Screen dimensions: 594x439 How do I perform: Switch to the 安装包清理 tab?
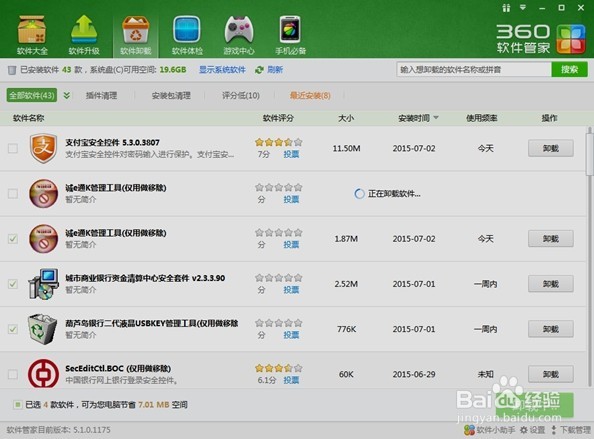point(171,95)
